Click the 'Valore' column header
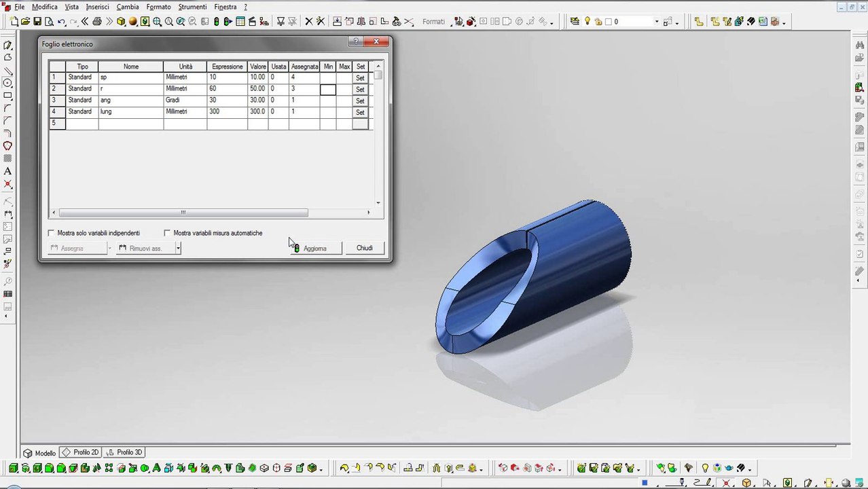The height and width of the screenshot is (489, 868). pyautogui.click(x=258, y=67)
